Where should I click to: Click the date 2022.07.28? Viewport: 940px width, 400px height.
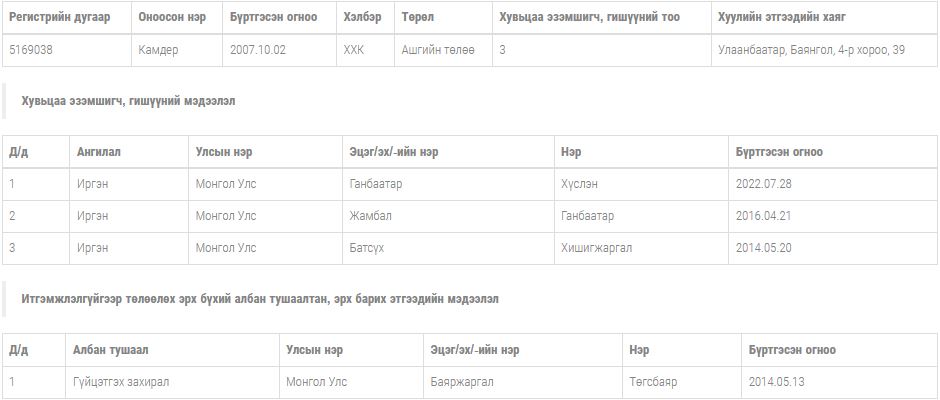[763, 184]
